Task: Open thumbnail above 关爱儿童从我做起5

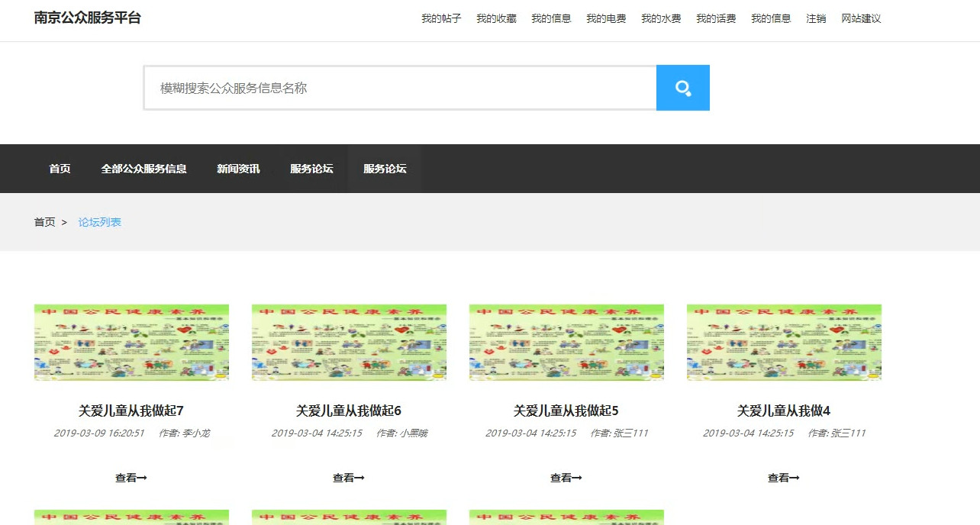Action: pyautogui.click(x=566, y=343)
